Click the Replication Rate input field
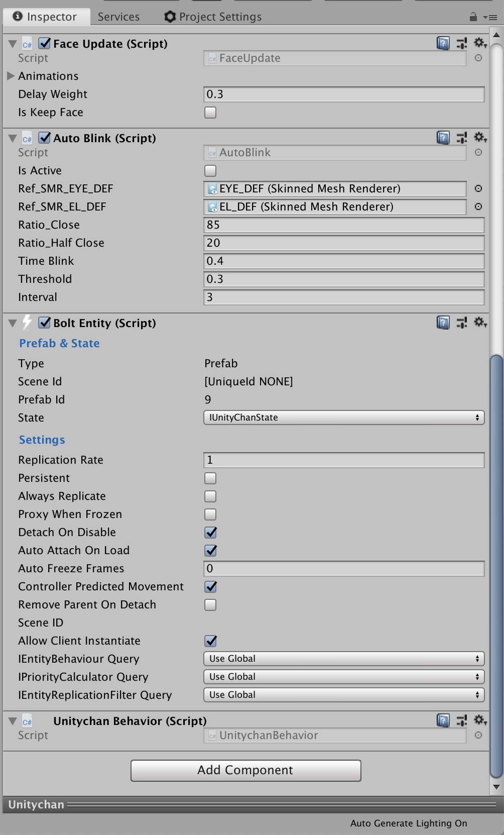Viewport: 504px width, 835px height. (x=344, y=460)
